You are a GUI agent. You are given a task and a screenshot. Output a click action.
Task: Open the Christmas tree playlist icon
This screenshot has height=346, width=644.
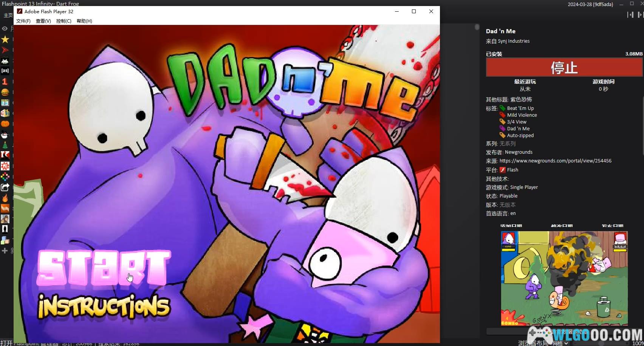click(x=5, y=145)
